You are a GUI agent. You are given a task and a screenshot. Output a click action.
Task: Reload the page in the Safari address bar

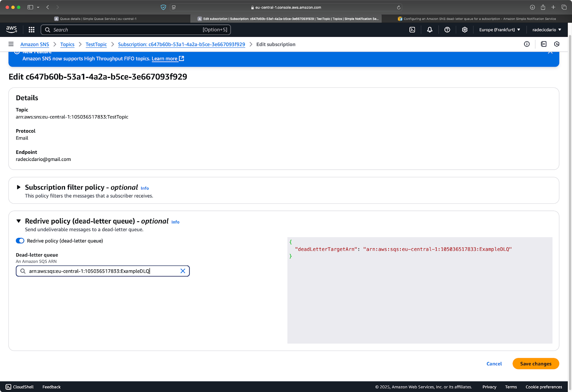pyautogui.click(x=399, y=7)
